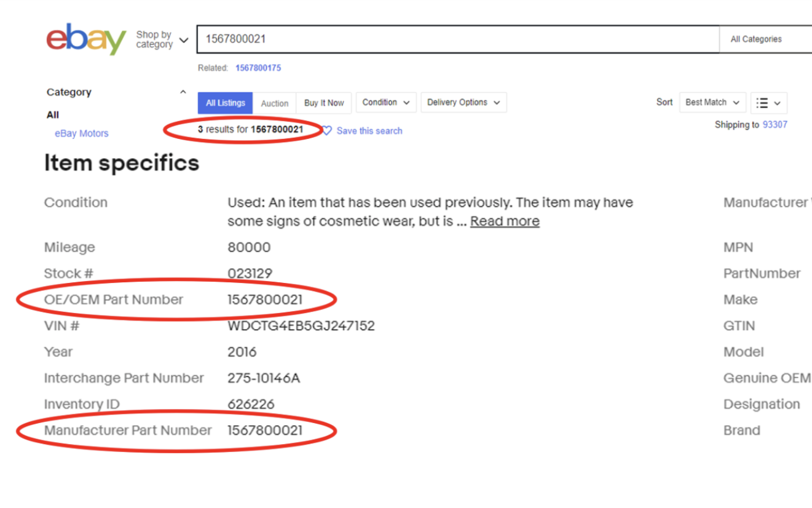Click the Manufacturer Part Number value 1567800021
812x508 pixels.
[x=265, y=431]
